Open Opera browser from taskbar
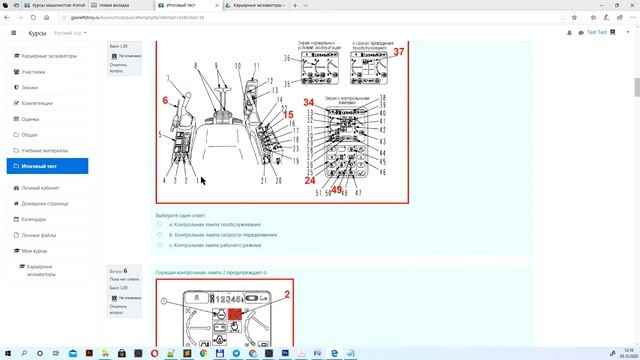640x360 pixels. 154,353
